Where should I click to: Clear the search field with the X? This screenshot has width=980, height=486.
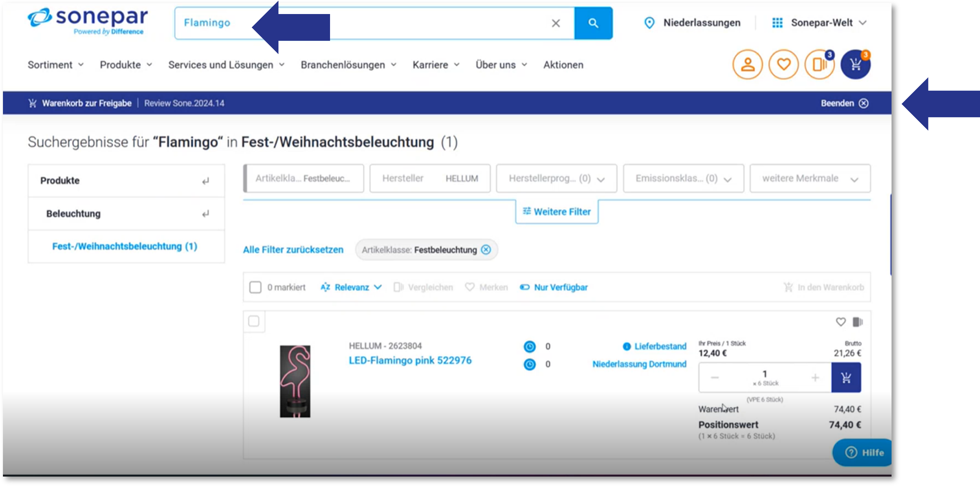click(x=555, y=23)
